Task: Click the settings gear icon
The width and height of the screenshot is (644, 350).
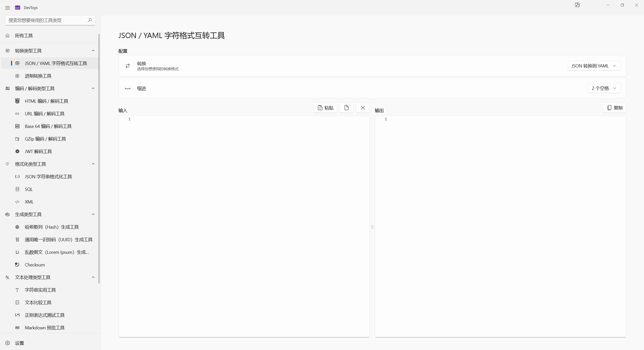Action: tap(8, 343)
